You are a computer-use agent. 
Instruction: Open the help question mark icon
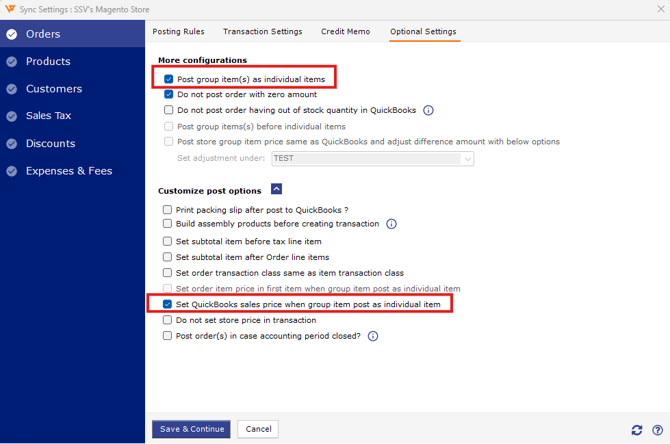[x=657, y=430]
